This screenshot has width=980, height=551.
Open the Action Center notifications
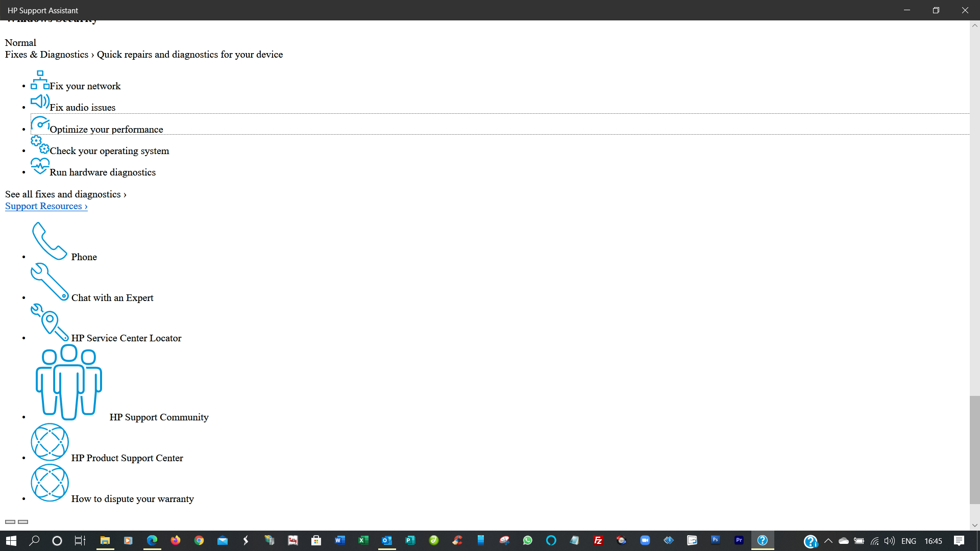click(x=959, y=541)
